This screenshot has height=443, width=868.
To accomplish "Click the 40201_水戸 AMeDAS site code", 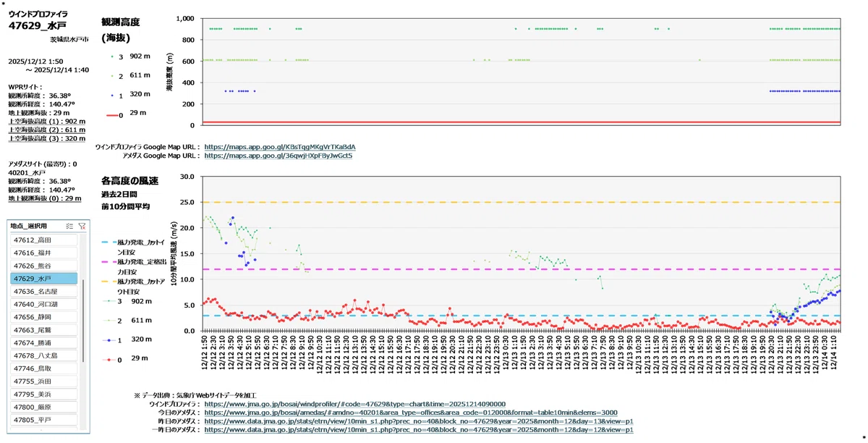I will click(x=27, y=173).
